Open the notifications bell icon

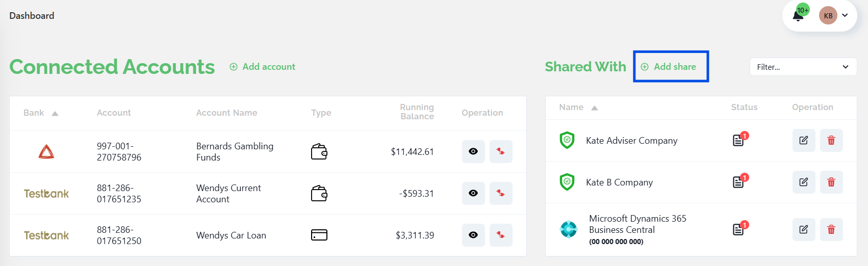pyautogui.click(x=798, y=16)
